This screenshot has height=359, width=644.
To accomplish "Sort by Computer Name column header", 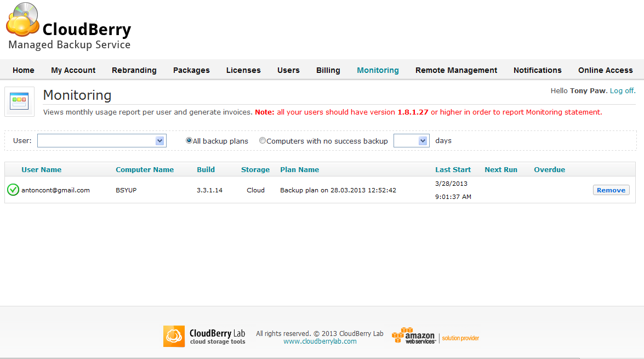I will click(145, 170).
